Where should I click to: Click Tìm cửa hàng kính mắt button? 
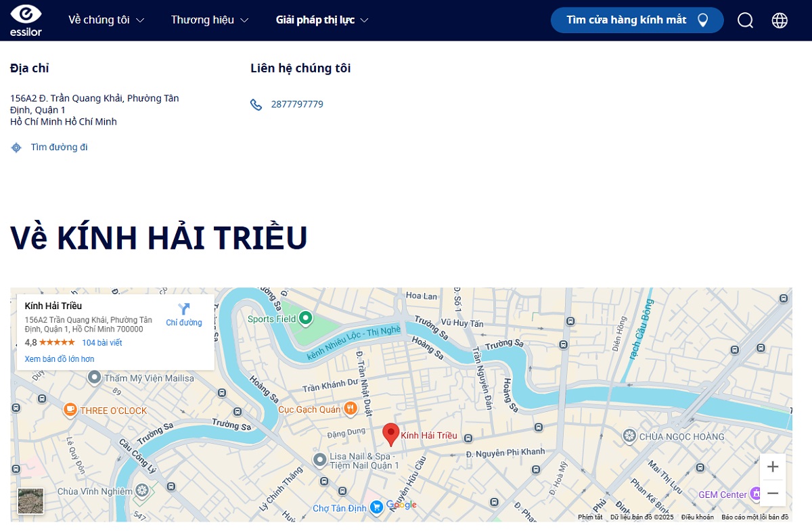click(637, 20)
